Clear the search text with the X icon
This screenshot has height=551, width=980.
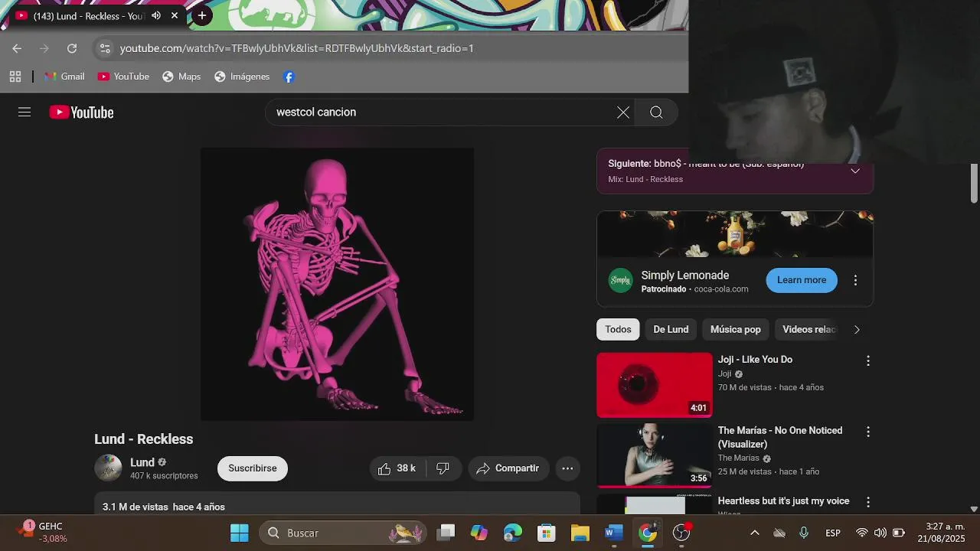click(x=623, y=112)
